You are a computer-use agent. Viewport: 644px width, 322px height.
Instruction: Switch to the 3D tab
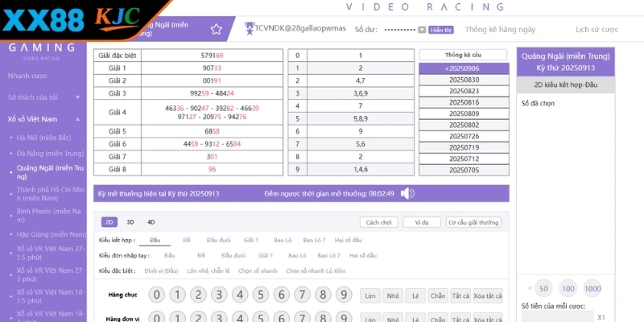(x=130, y=221)
